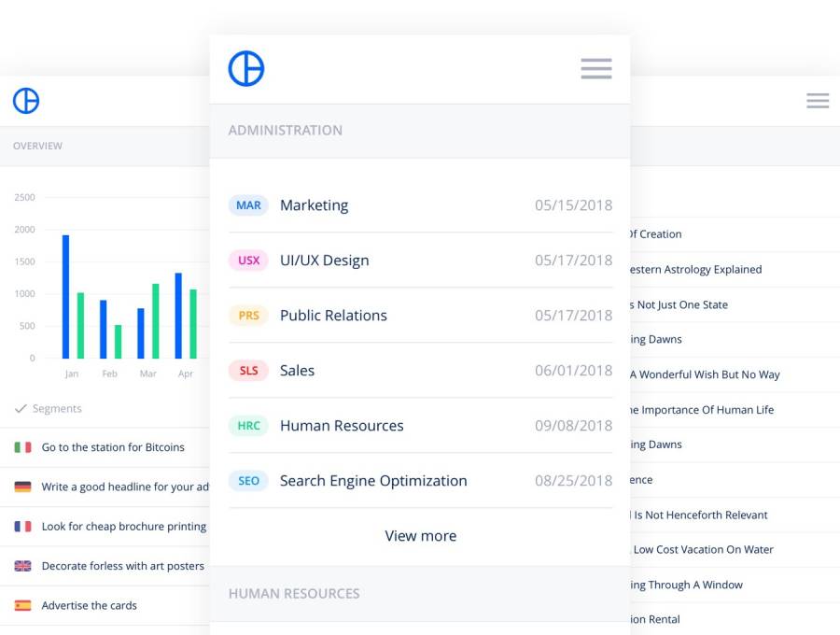Viewport: 840px width, 635px height.
Task: Click the SLS Sales badge
Action: [248, 371]
